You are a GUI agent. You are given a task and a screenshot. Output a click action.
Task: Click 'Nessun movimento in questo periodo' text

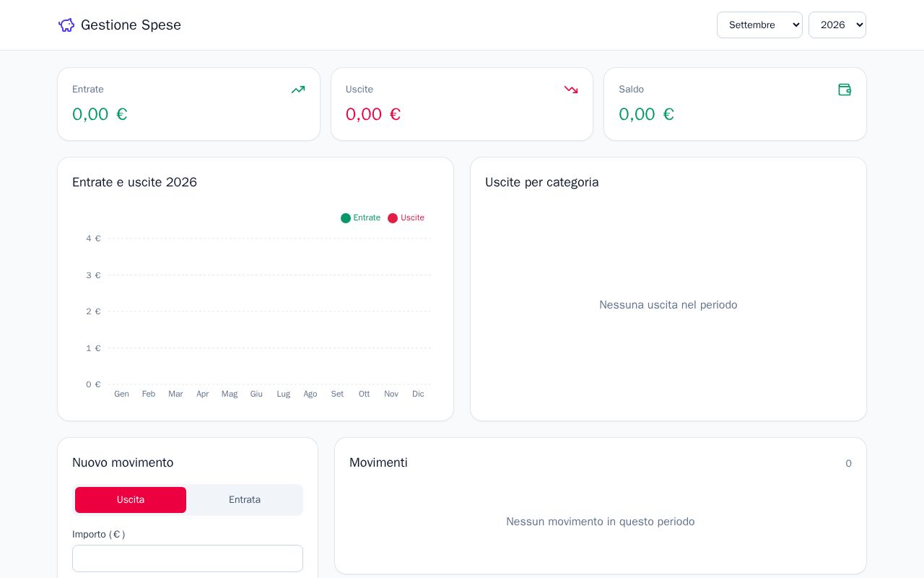pos(601,522)
